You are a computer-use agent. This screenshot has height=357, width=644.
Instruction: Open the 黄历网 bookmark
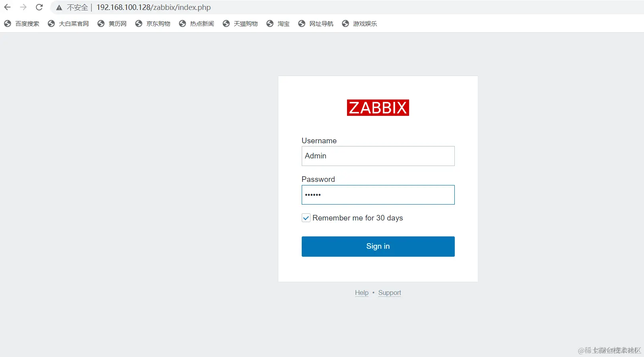click(112, 24)
